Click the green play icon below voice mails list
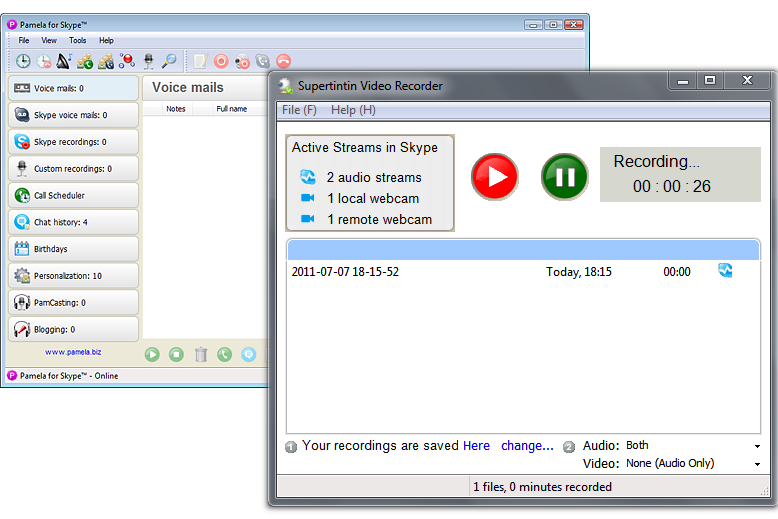Screen dimensions: 778x519 pos(152,354)
